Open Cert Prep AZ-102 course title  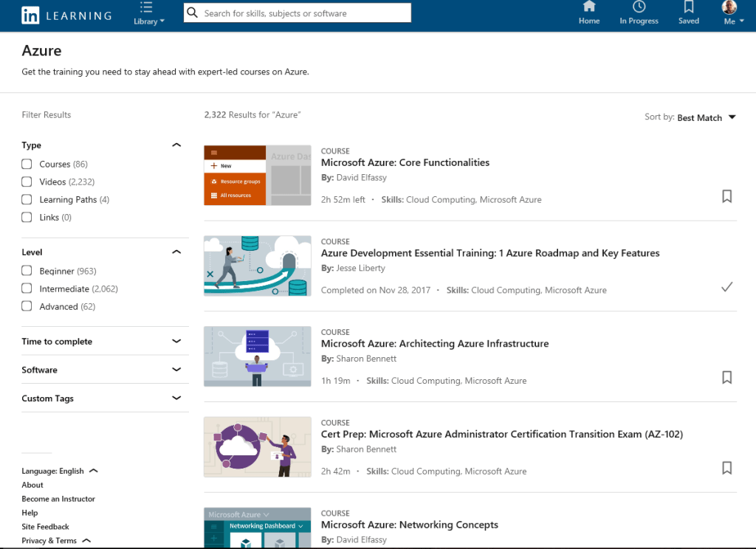point(502,435)
